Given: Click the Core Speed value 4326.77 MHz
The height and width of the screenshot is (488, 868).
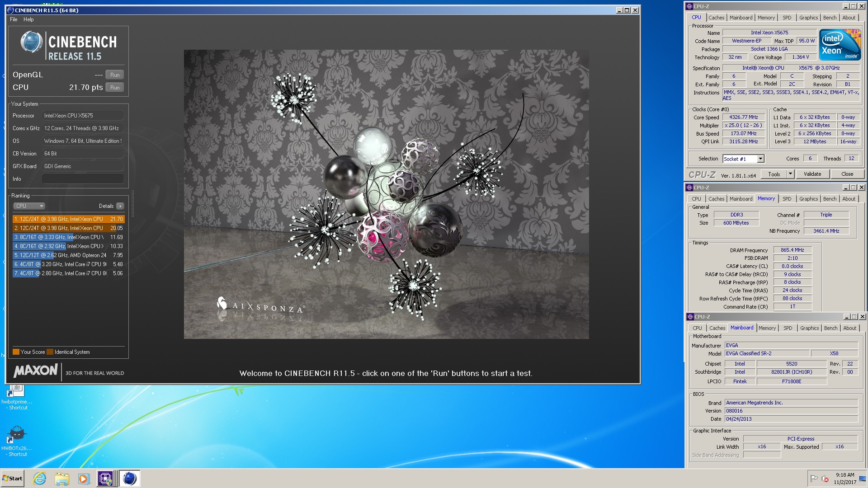Looking at the screenshot, I should (744, 117).
